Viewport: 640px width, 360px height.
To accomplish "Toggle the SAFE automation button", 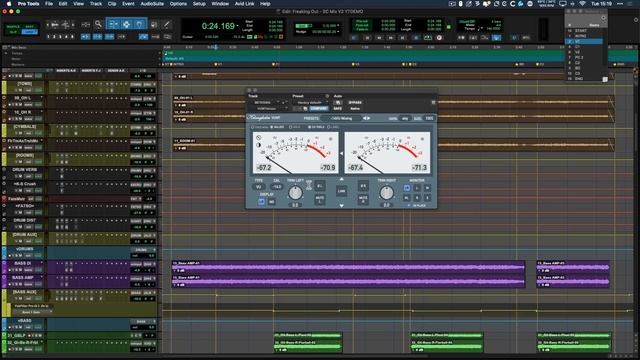I will (338, 109).
